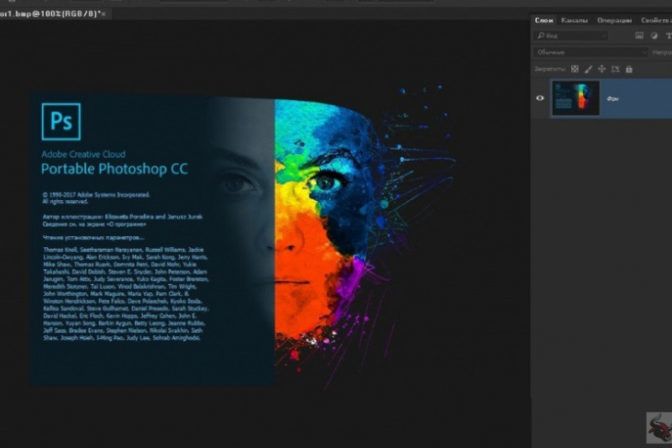Filter for pixel layers icon
The image size is (672, 448).
pos(639,36)
